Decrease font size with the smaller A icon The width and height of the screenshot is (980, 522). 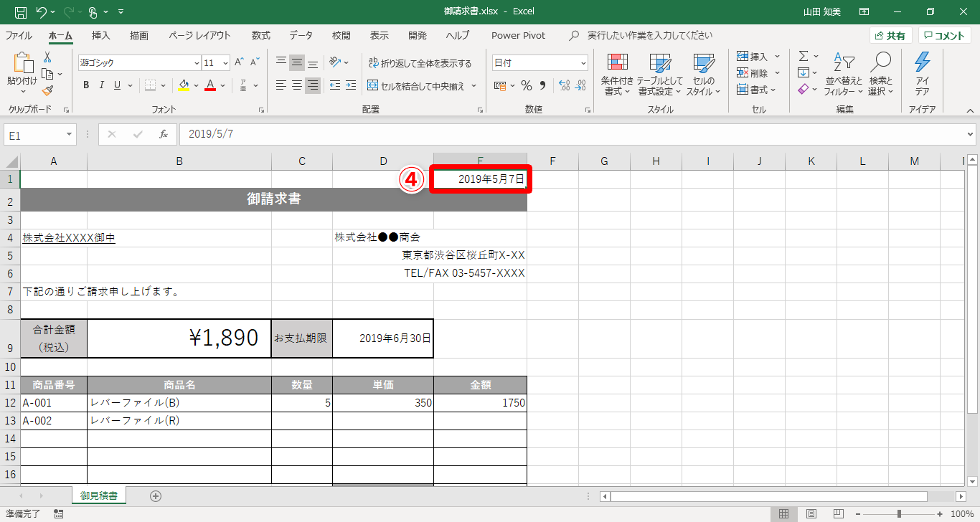255,62
